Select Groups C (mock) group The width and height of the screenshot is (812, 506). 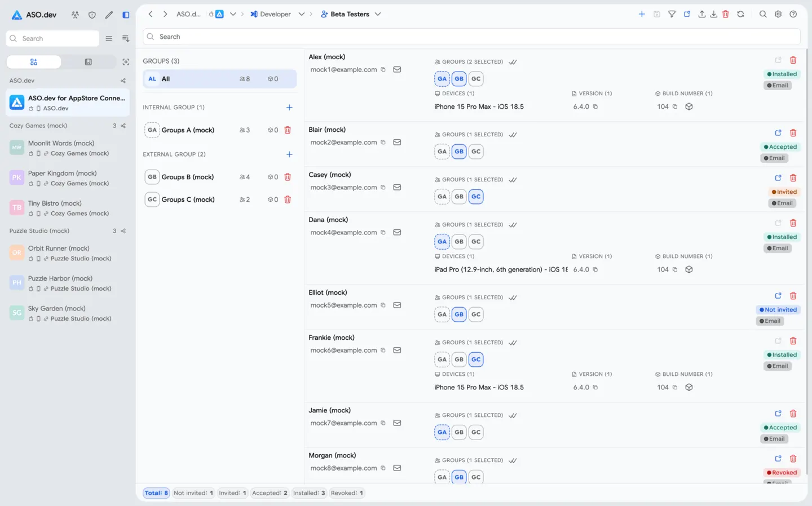click(x=220, y=199)
